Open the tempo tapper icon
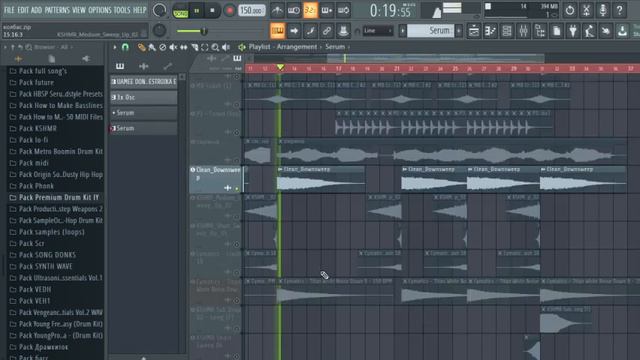Viewport: 640px width, 360px height. (589, 31)
